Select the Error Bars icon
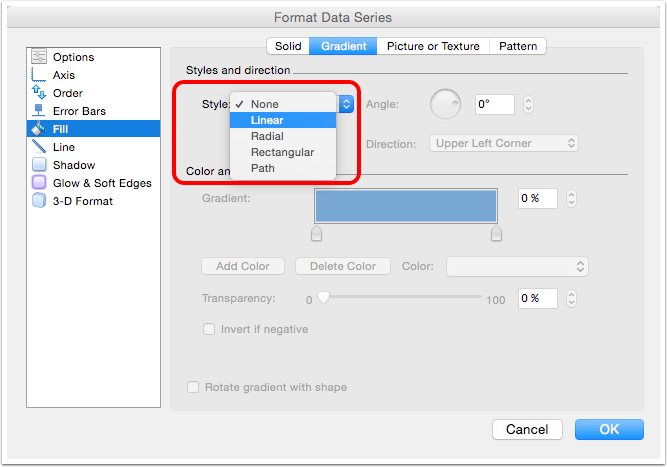The width and height of the screenshot is (667, 467). 39,111
